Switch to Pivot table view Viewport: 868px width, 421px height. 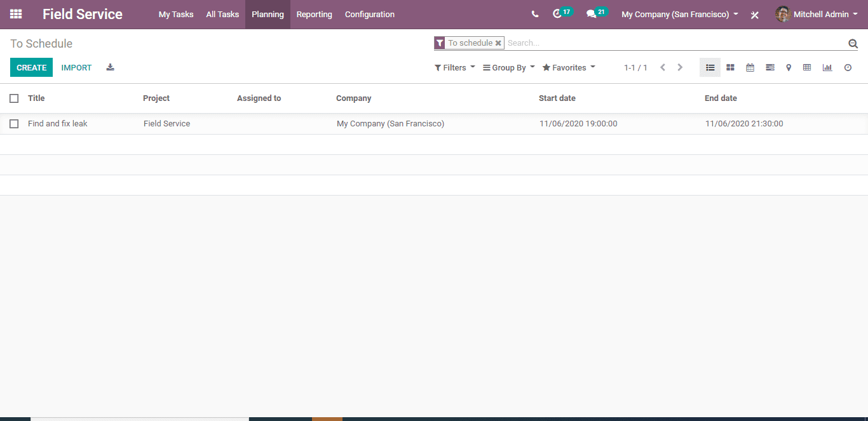pos(807,67)
